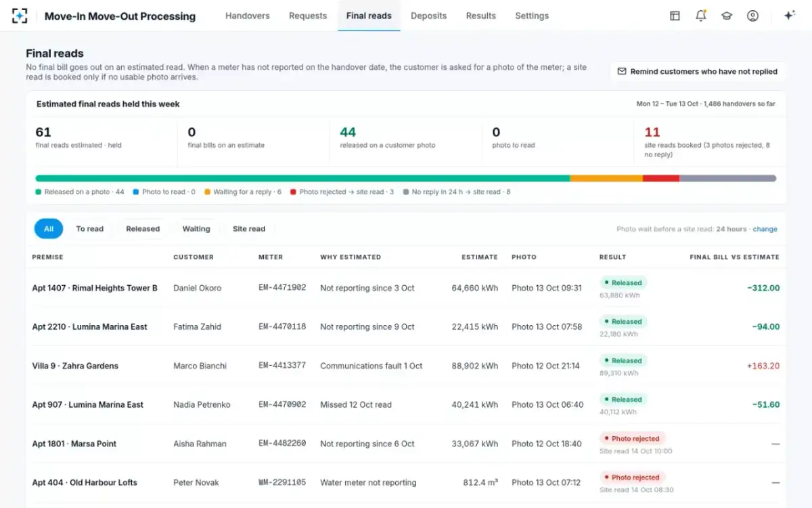Show only Site read entries
The image size is (812, 508).
pos(249,229)
